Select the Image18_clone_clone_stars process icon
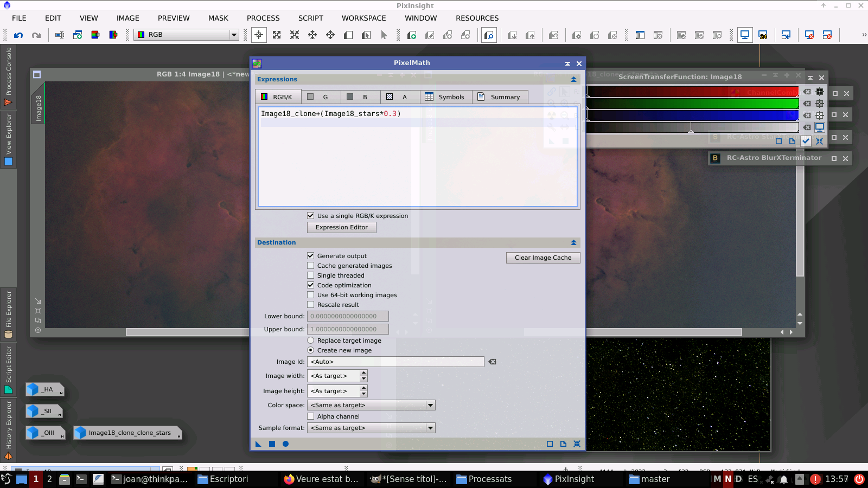 127,433
